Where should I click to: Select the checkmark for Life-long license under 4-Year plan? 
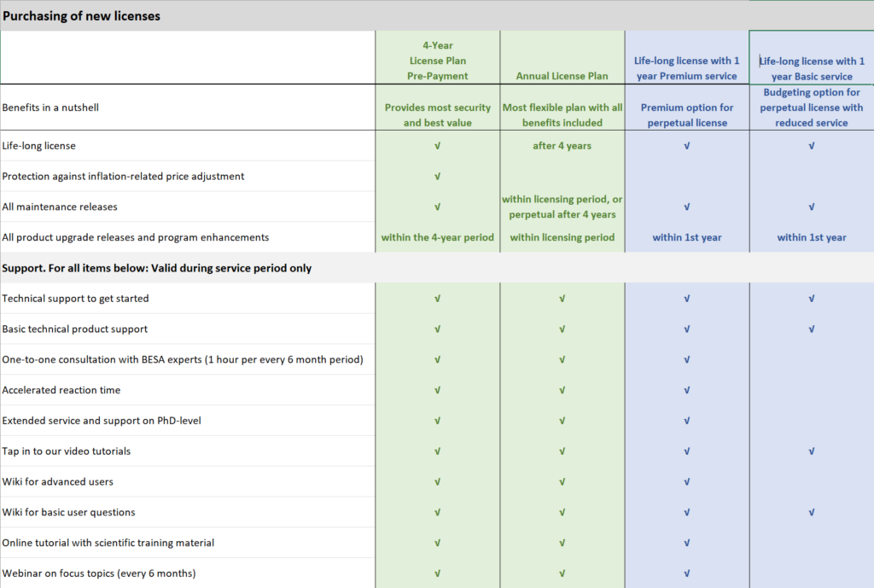click(x=437, y=146)
